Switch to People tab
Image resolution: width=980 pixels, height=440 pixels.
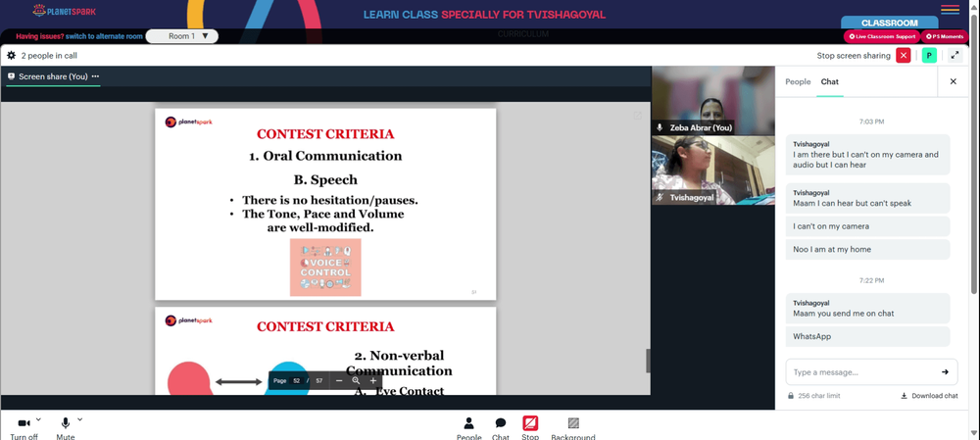coord(798,82)
